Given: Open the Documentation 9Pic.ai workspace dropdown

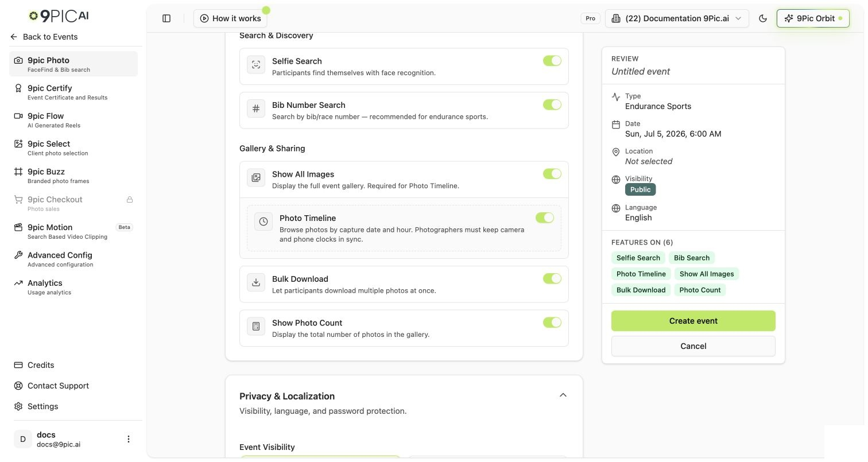Looking at the screenshot, I should (x=677, y=18).
